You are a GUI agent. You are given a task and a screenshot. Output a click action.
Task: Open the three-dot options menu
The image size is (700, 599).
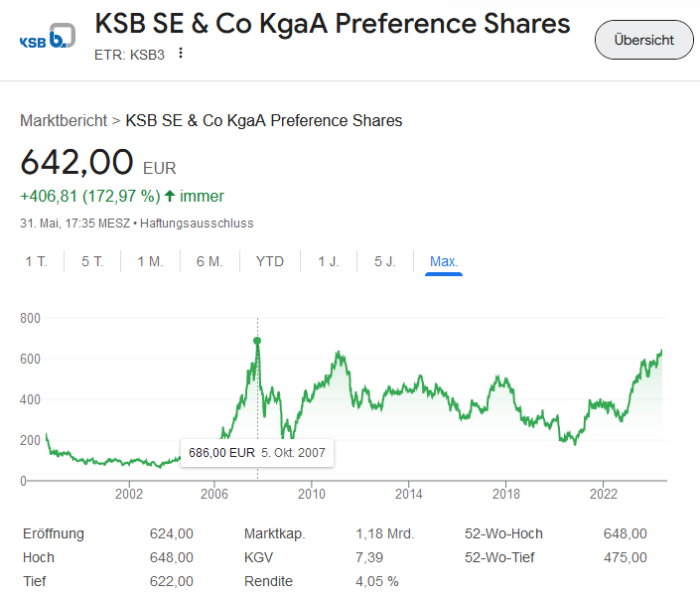pyautogui.click(x=181, y=54)
